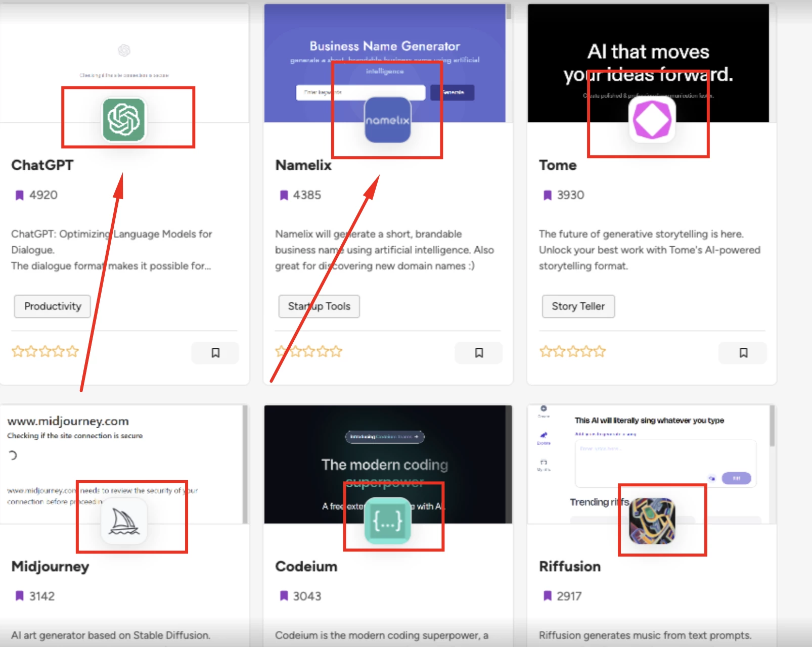Click purple bookmark count icon for Midjourney
This screenshot has height=647, width=812.
pos(19,596)
